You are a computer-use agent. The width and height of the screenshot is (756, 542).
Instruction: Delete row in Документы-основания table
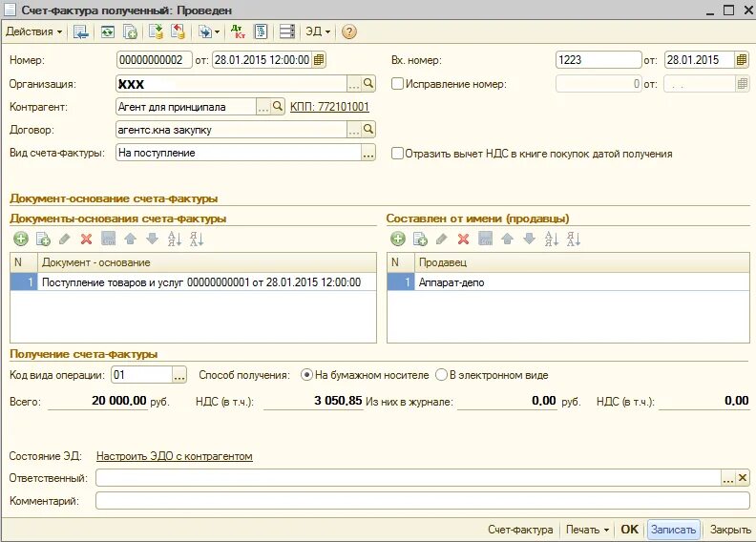(86, 239)
